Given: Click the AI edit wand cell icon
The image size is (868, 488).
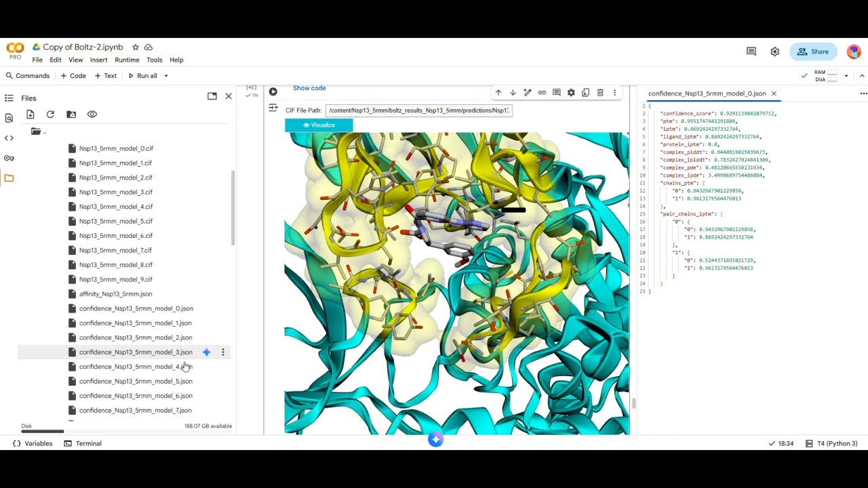Looking at the screenshot, I should (x=528, y=93).
